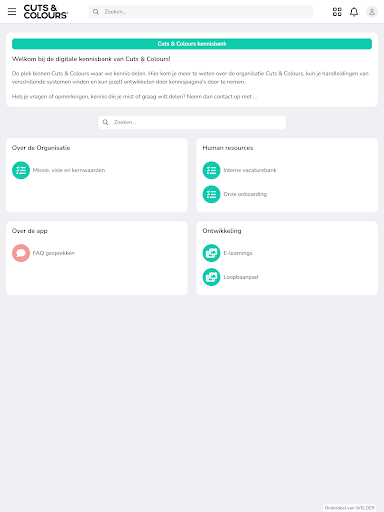Image resolution: width=384 pixels, height=512 pixels.
Task: Open the Onze onboarding page link
Action: (x=245, y=194)
